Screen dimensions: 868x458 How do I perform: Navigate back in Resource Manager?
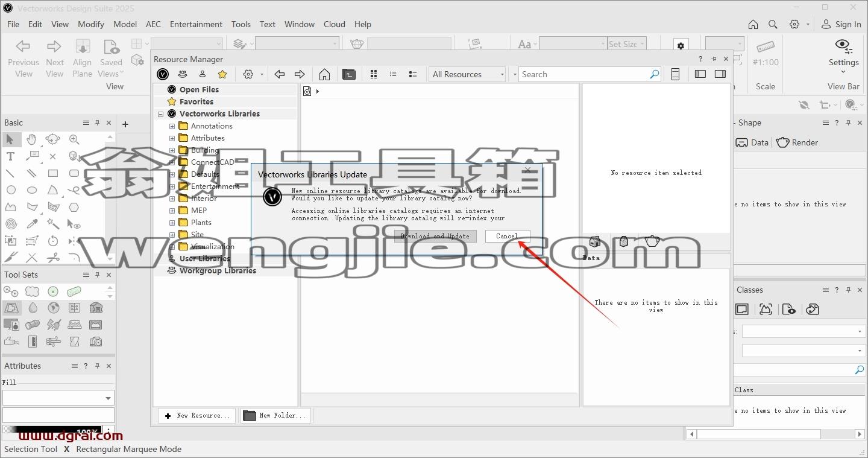[x=279, y=74]
